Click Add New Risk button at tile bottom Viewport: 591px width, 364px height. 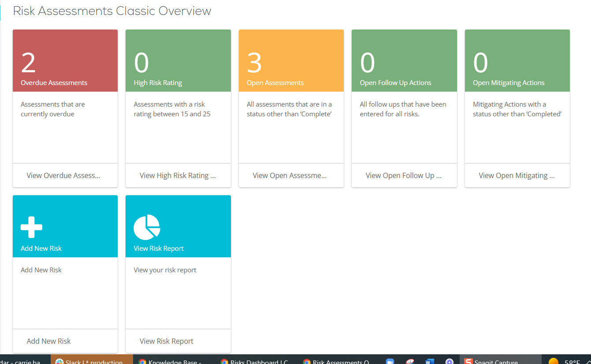click(49, 341)
